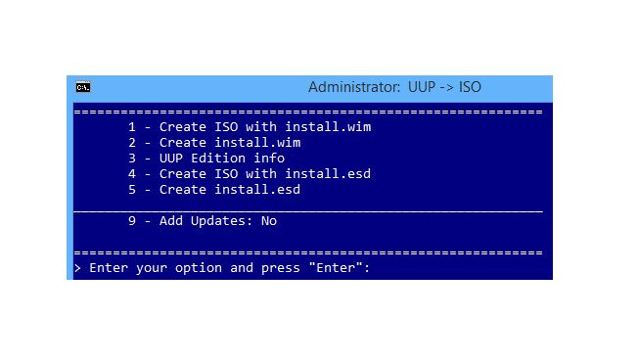Screen dimensions: 638x364
Task: Click the '>' prompt symbol at bottom
Action: 77,268
